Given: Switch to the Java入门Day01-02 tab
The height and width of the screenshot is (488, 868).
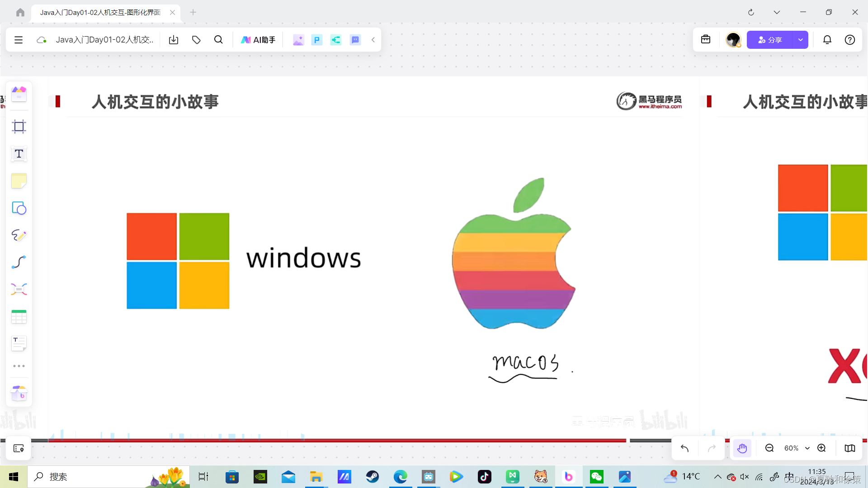Looking at the screenshot, I should [99, 12].
